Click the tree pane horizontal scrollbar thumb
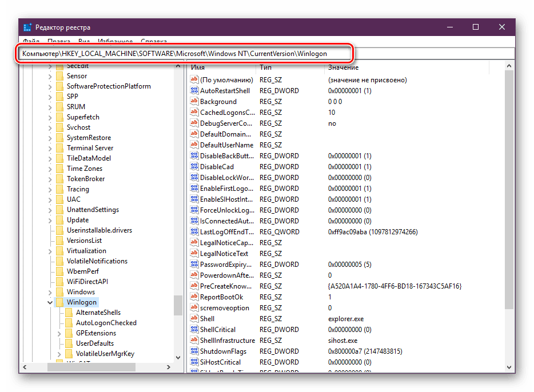534x392 pixels. point(91,367)
